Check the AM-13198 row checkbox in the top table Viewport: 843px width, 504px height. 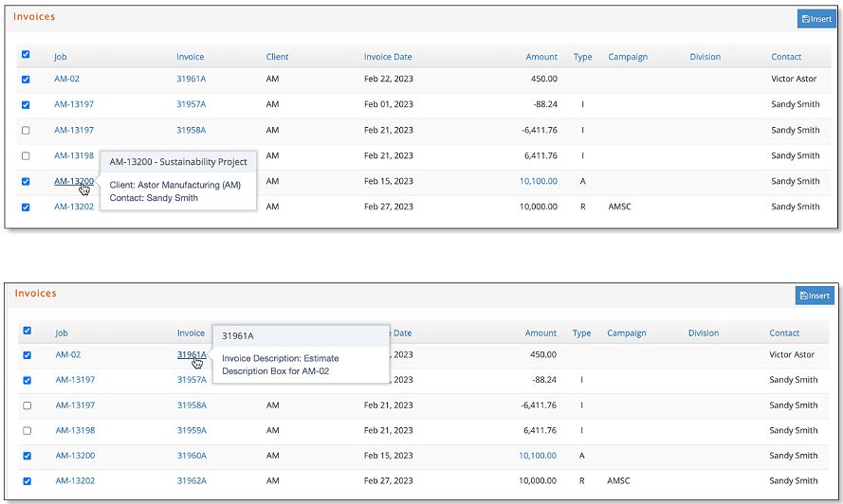coord(26,156)
